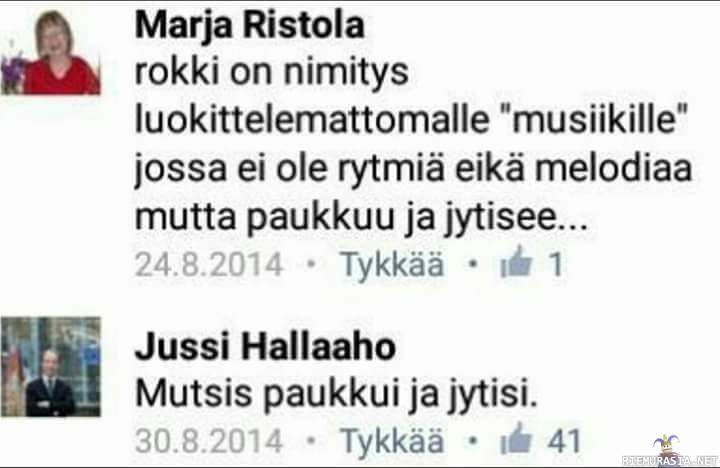Like Jussi's comment with Tykkää
The image size is (720, 468).
pyautogui.click(x=392, y=441)
